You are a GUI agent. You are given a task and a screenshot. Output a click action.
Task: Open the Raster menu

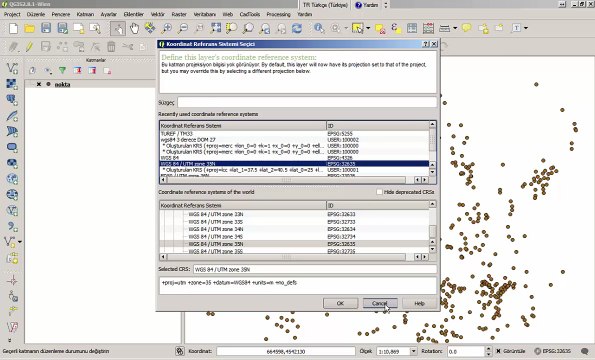tap(179, 14)
